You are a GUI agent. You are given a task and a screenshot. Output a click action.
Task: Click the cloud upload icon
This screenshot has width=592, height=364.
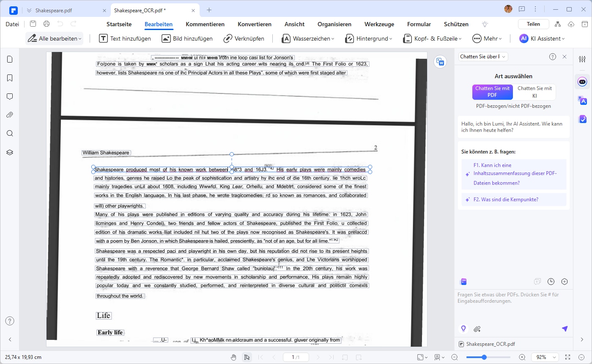pos(571,24)
